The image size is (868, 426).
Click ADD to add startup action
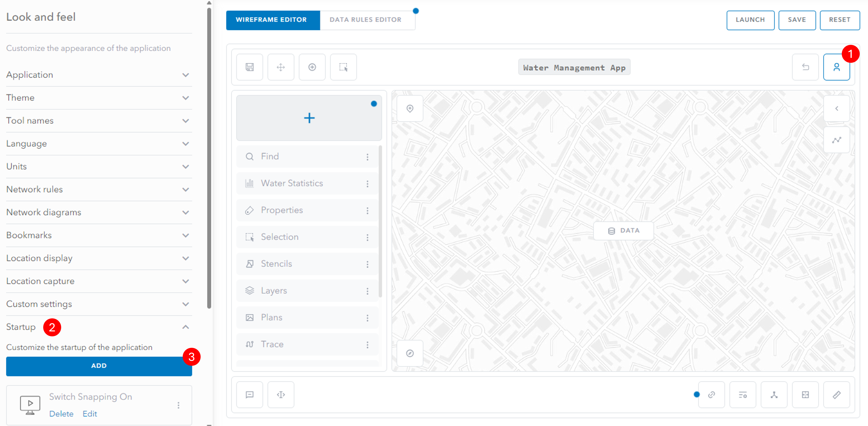[99, 366]
